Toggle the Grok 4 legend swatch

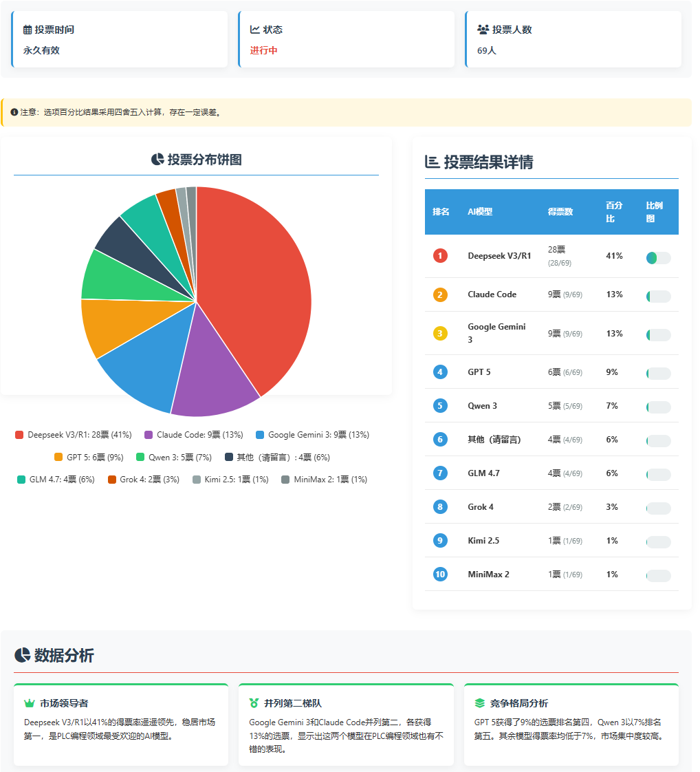pos(111,480)
